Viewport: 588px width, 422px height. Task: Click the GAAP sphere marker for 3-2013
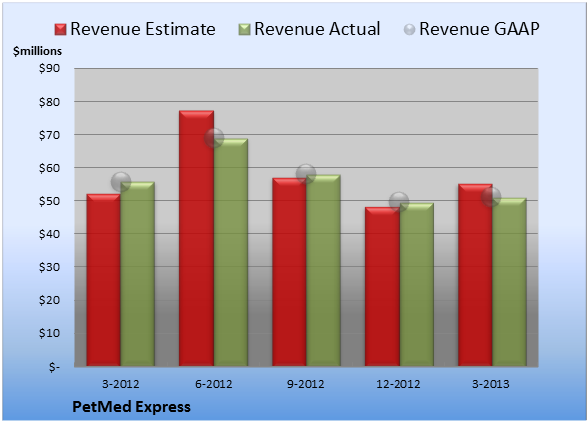tap(491, 197)
